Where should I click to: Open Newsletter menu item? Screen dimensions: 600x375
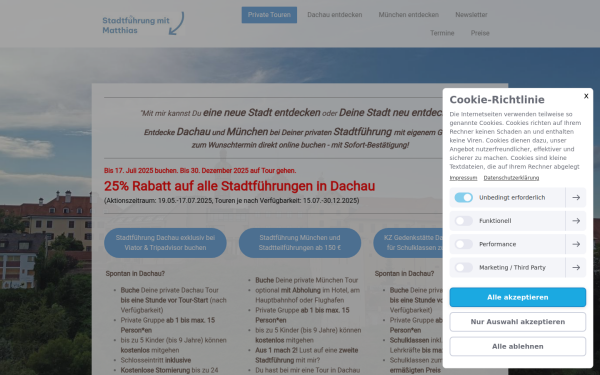click(471, 15)
